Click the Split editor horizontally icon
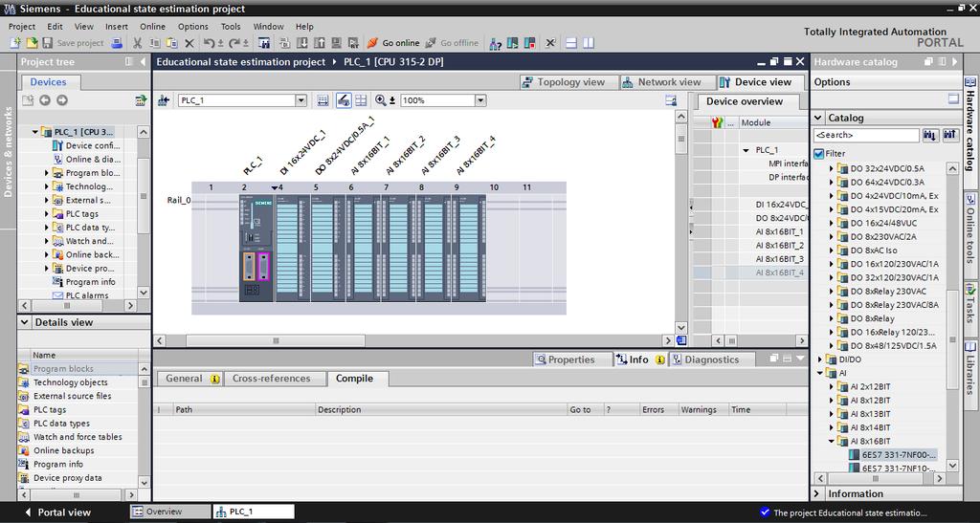The image size is (980, 523). 570,43
